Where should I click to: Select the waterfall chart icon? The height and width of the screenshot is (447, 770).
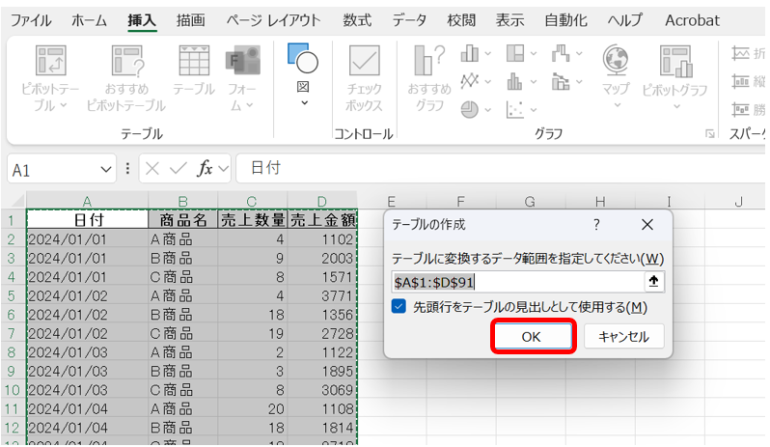pos(560,53)
